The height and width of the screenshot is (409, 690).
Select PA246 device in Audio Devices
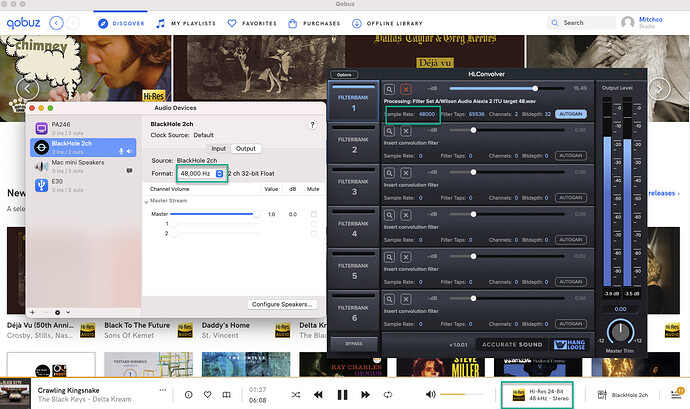click(83, 128)
